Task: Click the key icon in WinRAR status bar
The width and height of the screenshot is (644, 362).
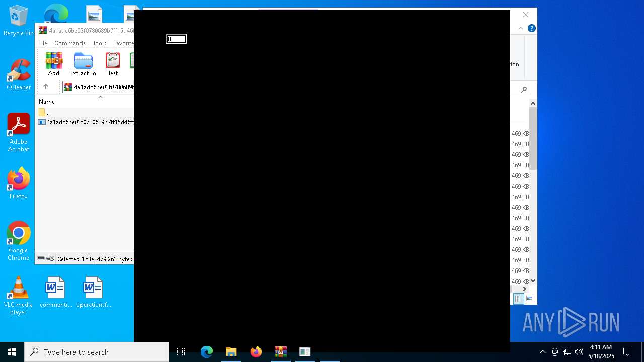Action: tap(50, 259)
